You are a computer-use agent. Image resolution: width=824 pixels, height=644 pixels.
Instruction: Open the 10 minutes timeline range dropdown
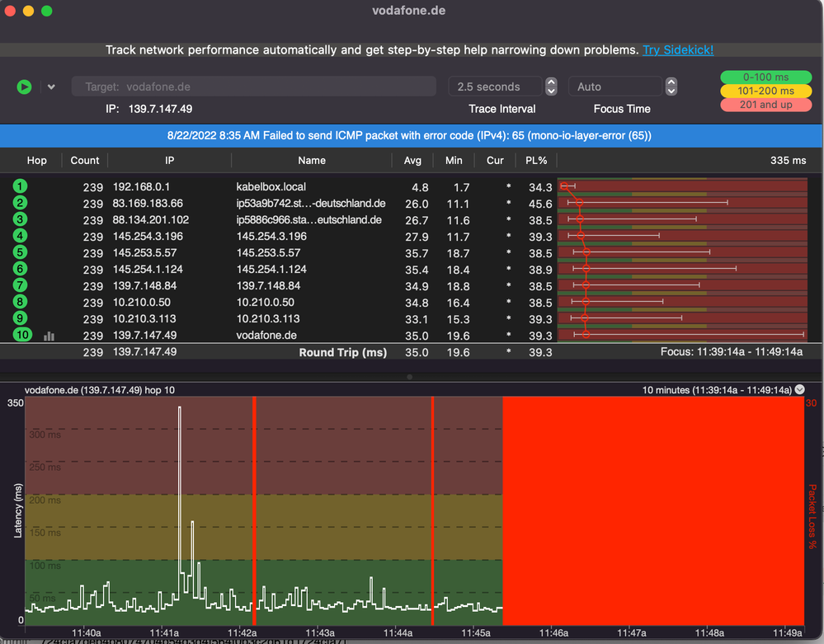coord(800,390)
